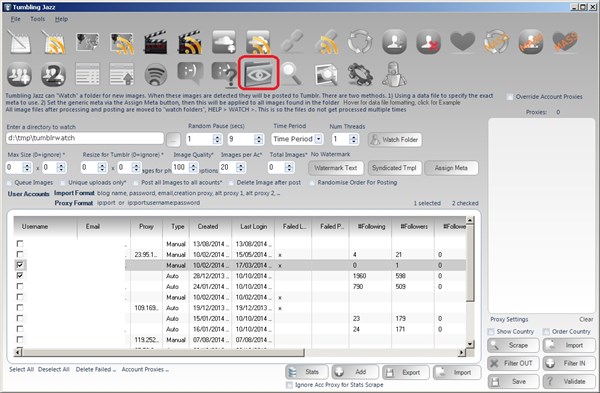Image resolution: width=600 pixels, height=393 pixels.
Task: Adjust the Image Quality 100 spinner arrows
Action: point(194,167)
